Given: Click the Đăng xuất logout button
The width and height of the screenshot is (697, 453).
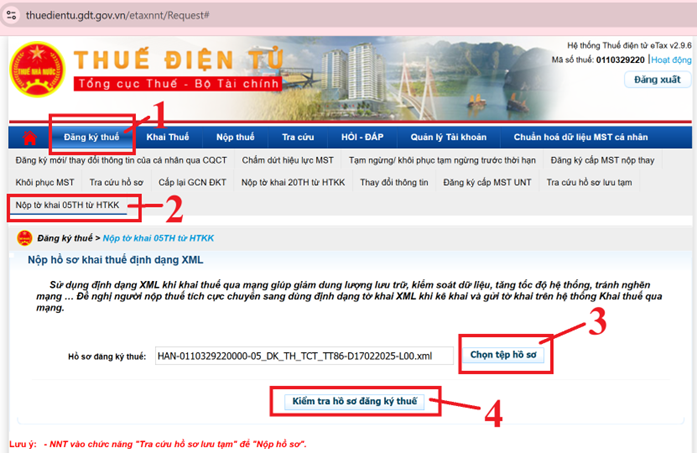Looking at the screenshot, I should click(x=657, y=80).
